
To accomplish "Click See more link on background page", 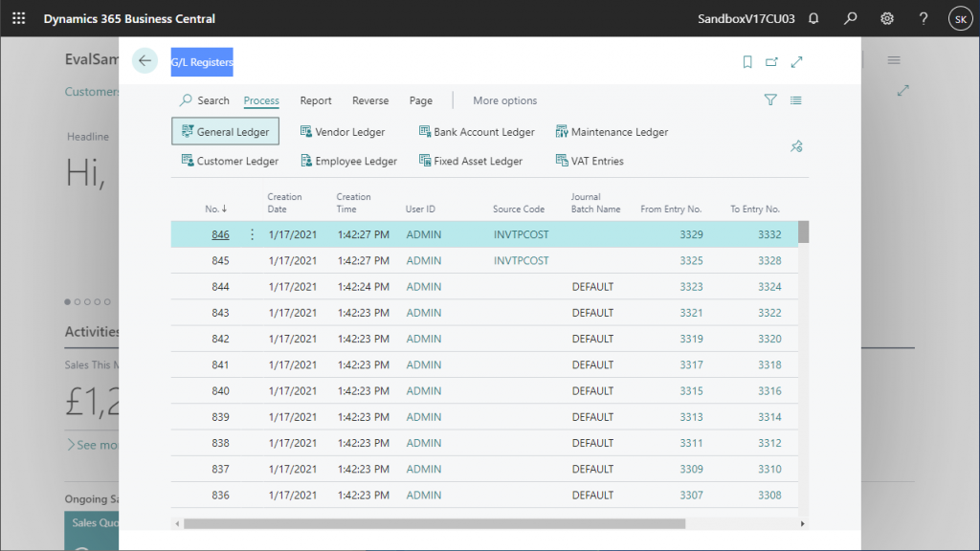I will [x=93, y=445].
